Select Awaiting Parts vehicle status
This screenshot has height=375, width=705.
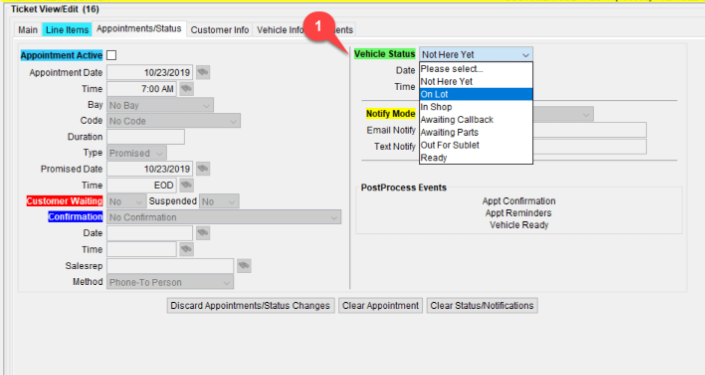point(476,132)
